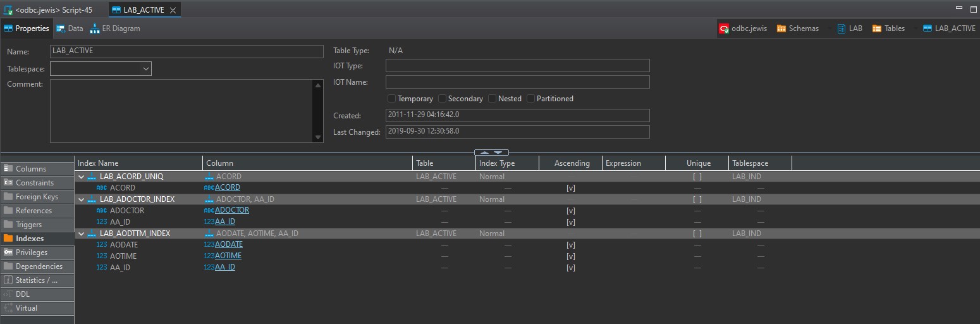Select the Indexes sidebar item

point(37,239)
